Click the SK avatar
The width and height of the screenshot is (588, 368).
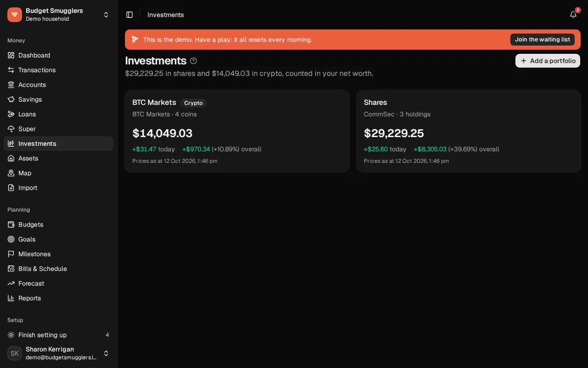15,353
